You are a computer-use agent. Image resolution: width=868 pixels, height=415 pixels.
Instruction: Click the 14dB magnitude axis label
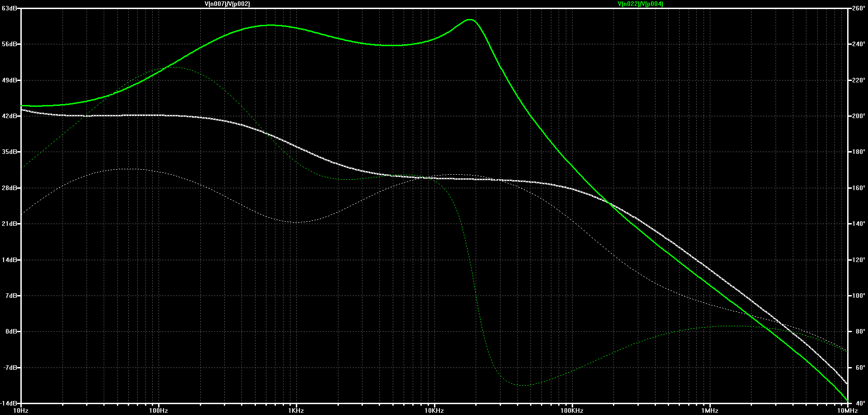click(x=10, y=260)
